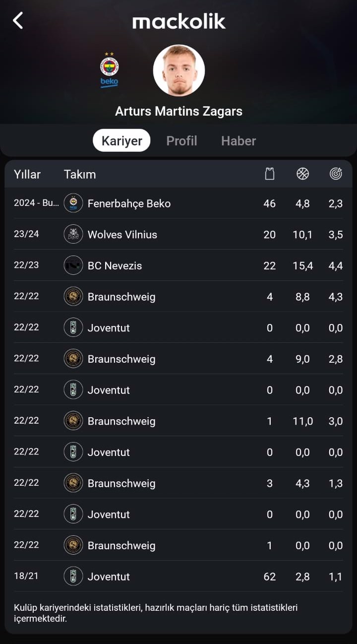Select the Kariyer tab
The height and width of the screenshot is (644, 357).
(x=121, y=141)
